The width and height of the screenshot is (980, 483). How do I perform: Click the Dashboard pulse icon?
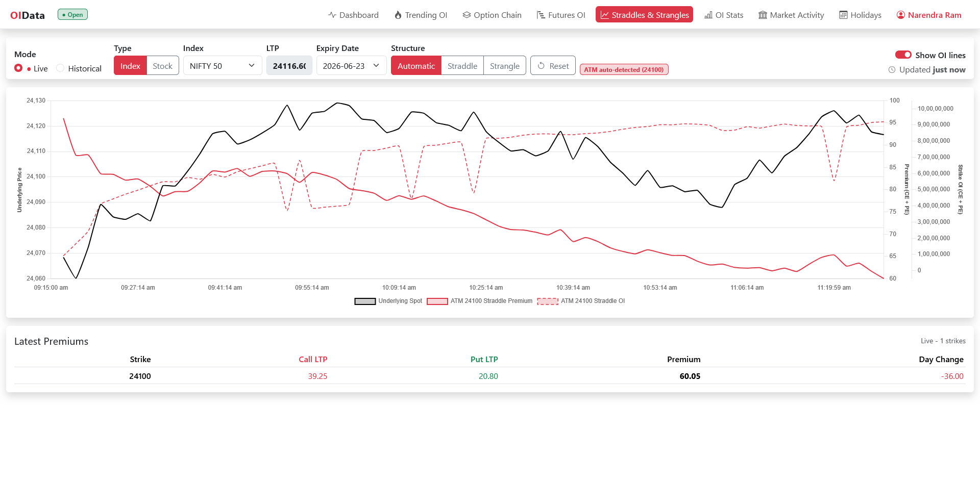[x=332, y=15]
